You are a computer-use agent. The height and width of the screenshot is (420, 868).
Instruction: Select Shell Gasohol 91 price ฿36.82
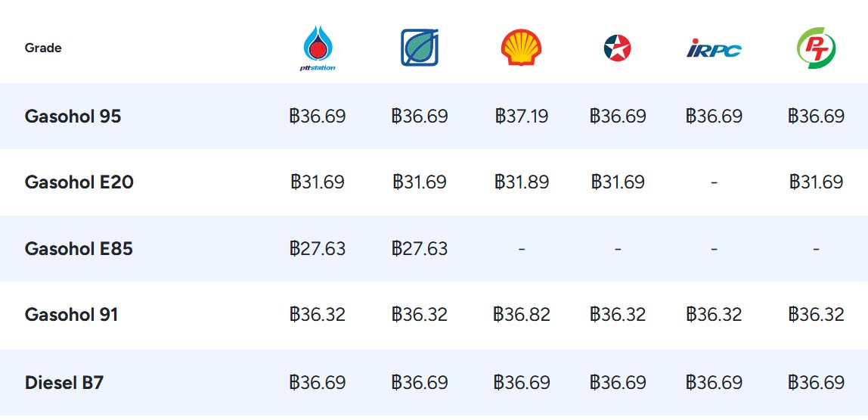[522, 315]
